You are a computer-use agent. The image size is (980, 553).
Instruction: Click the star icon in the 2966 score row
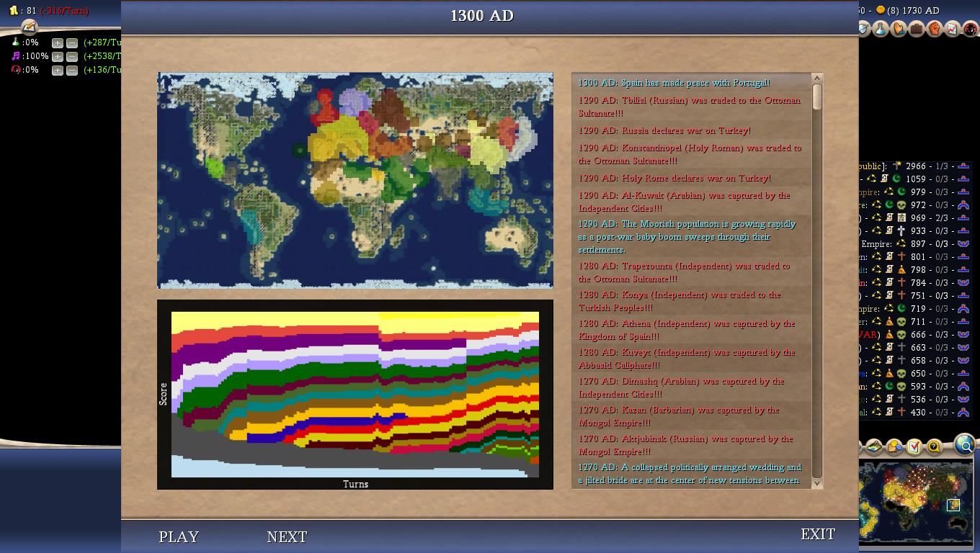tap(897, 166)
